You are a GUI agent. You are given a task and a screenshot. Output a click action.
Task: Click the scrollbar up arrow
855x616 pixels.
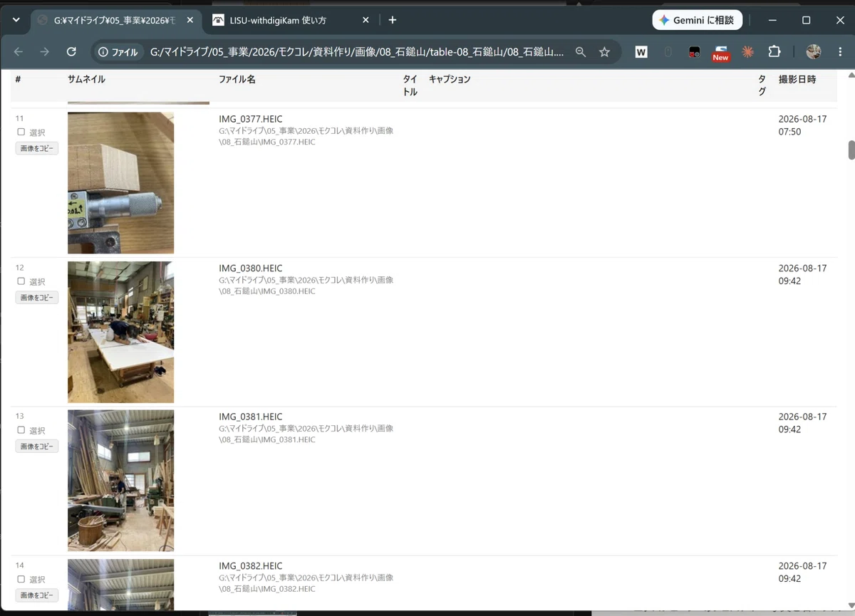[851, 74]
